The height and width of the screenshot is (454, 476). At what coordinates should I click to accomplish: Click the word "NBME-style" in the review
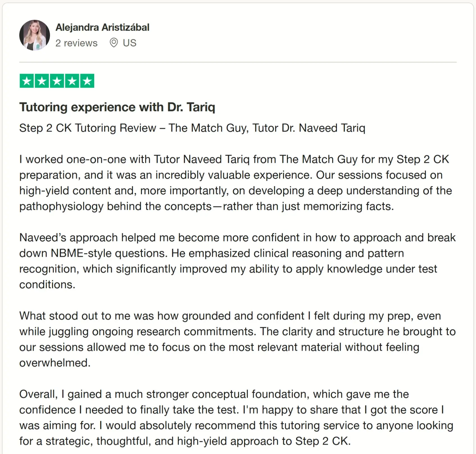pos(81,253)
